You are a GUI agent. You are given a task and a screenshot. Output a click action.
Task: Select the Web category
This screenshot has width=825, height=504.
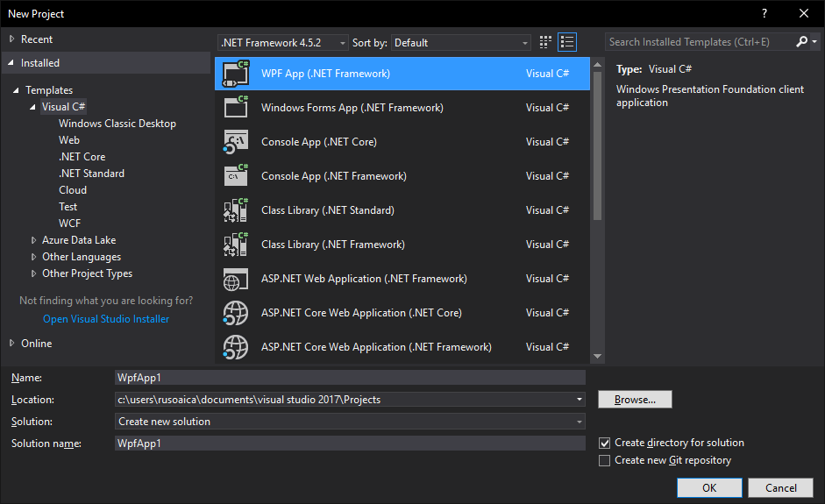pyautogui.click(x=69, y=140)
